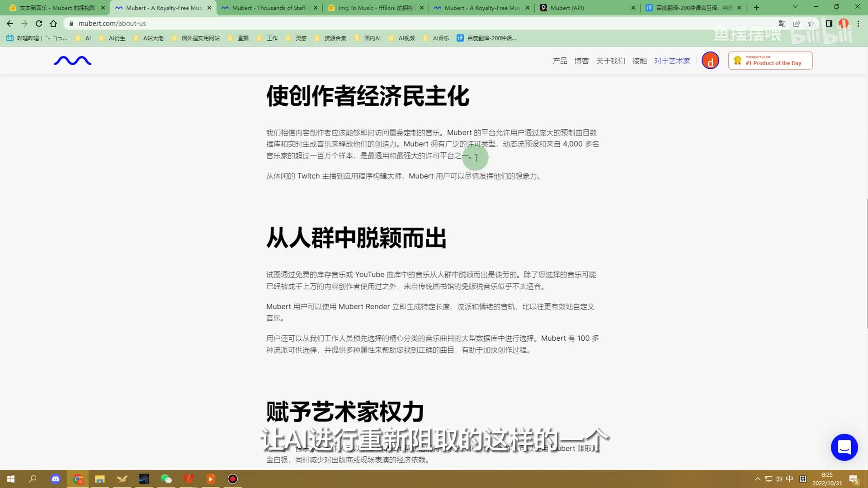
Task: Expand the tab search dropdown arrow
Action: (795, 7)
